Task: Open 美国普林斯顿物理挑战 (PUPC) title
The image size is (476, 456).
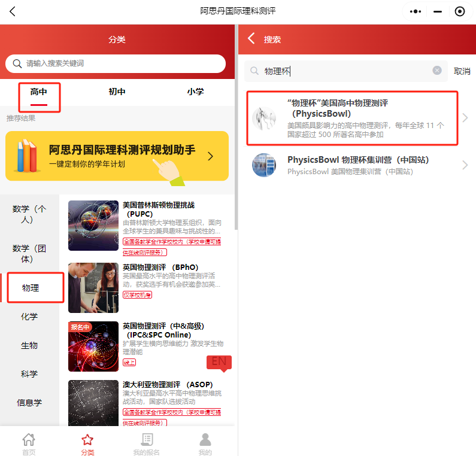Action: point(159,209)
